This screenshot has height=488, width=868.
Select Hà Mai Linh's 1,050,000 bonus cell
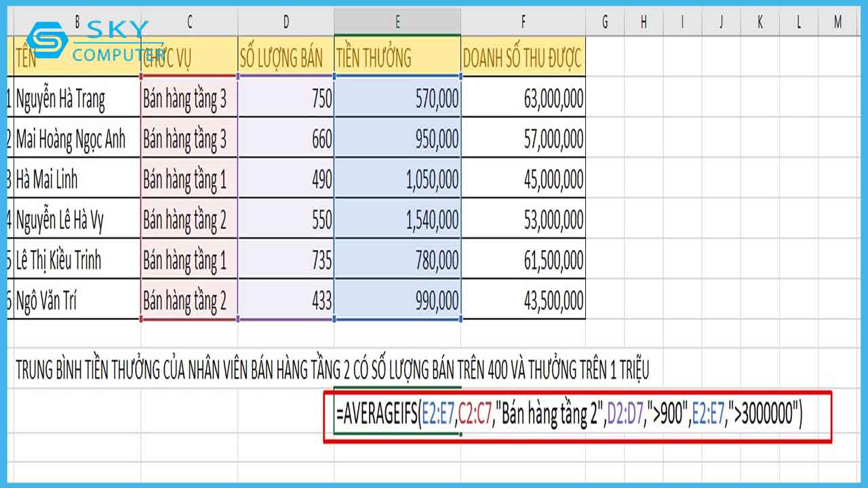[x=397, y=180]
